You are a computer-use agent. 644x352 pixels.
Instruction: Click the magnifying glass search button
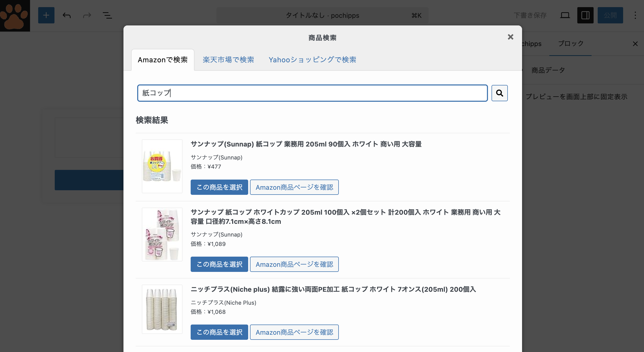(499, 93)
